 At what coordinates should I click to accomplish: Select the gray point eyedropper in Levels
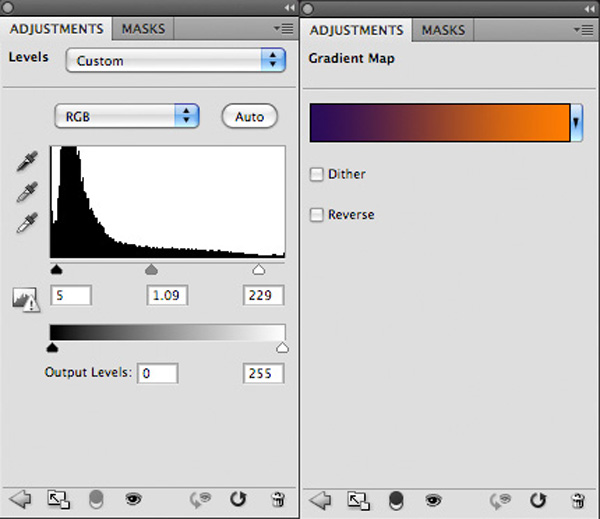click(27, 192)
